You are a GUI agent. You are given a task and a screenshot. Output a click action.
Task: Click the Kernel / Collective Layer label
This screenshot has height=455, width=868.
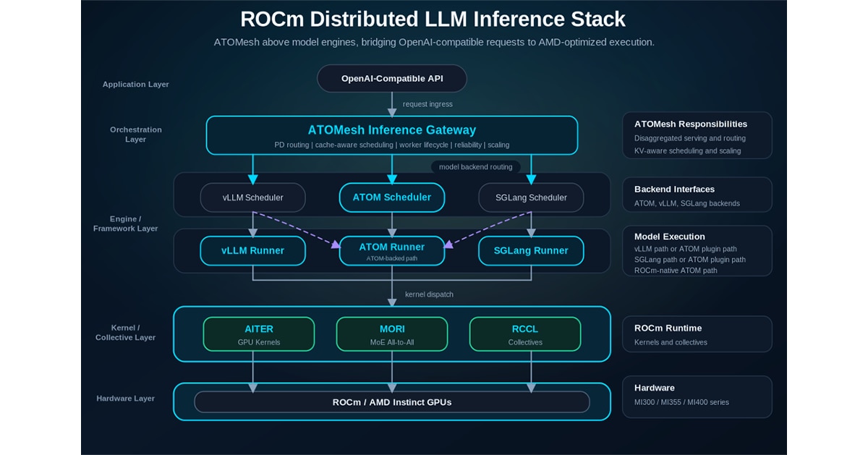click(x=125, y=333)
